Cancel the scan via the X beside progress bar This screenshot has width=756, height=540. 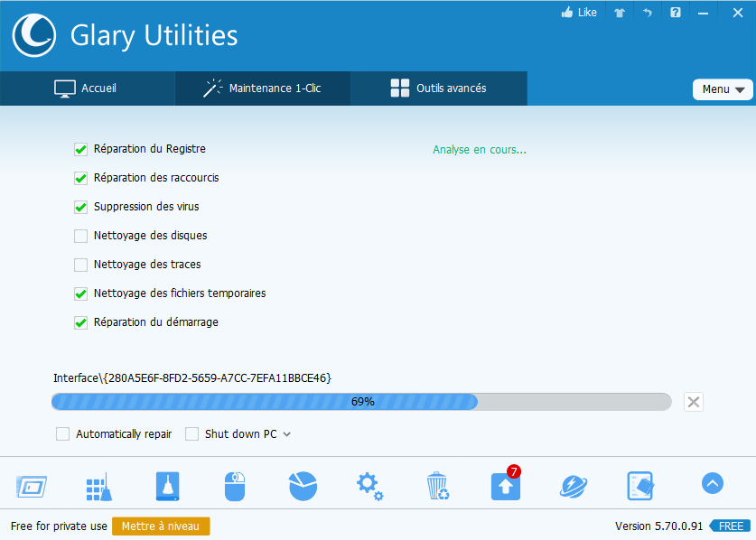point(693,402)
